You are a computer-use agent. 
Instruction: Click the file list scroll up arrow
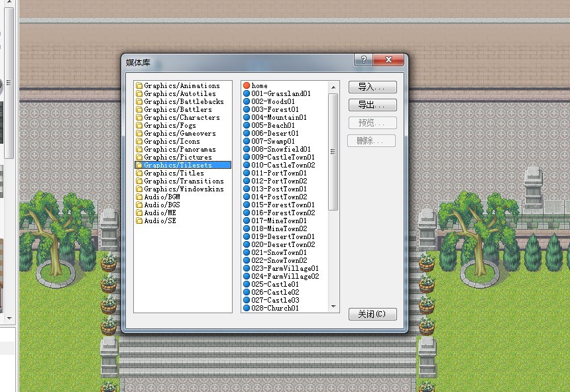pyautogui.click(x=333, y=87)
